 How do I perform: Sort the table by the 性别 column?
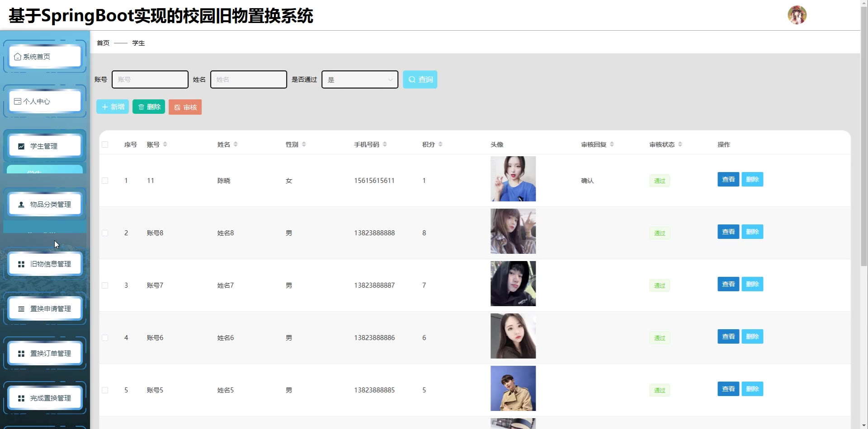click(x=304, y=145)
